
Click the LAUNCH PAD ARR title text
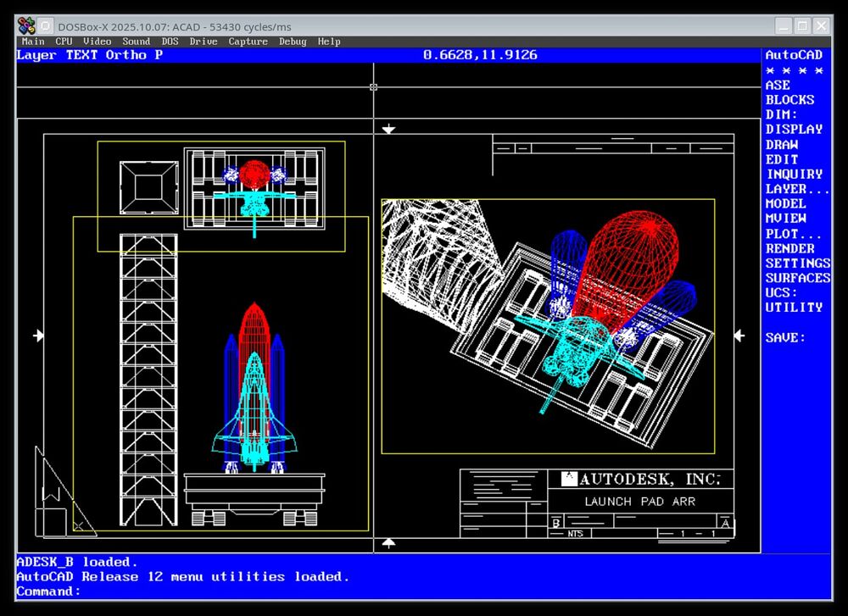click(639, 502)
